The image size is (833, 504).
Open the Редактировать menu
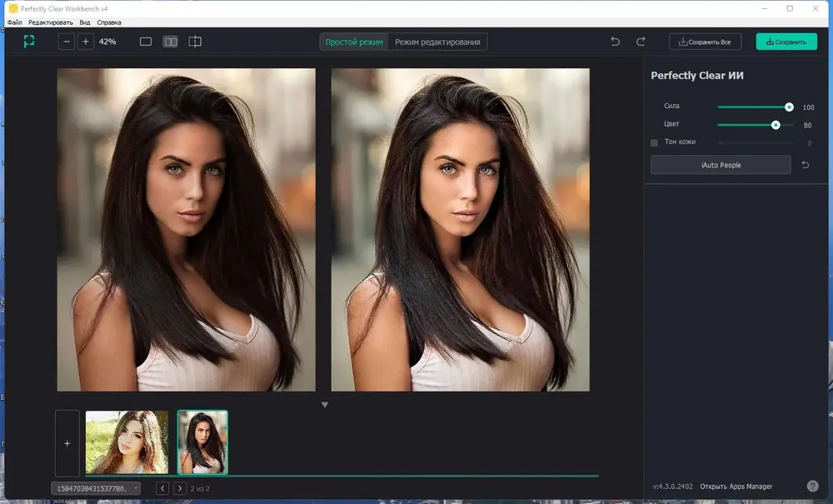coord(51,22)
